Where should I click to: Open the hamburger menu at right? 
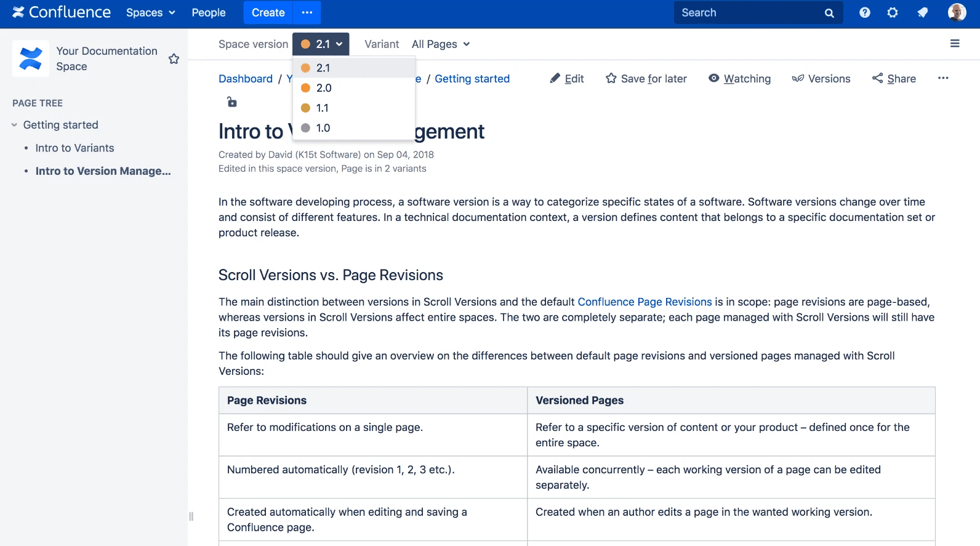(x=955, y=43)
